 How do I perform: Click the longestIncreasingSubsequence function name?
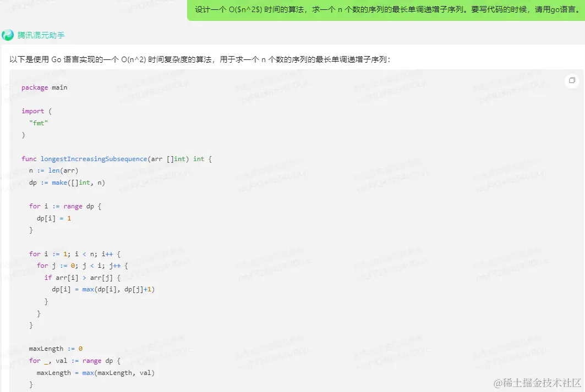(94, 158)
